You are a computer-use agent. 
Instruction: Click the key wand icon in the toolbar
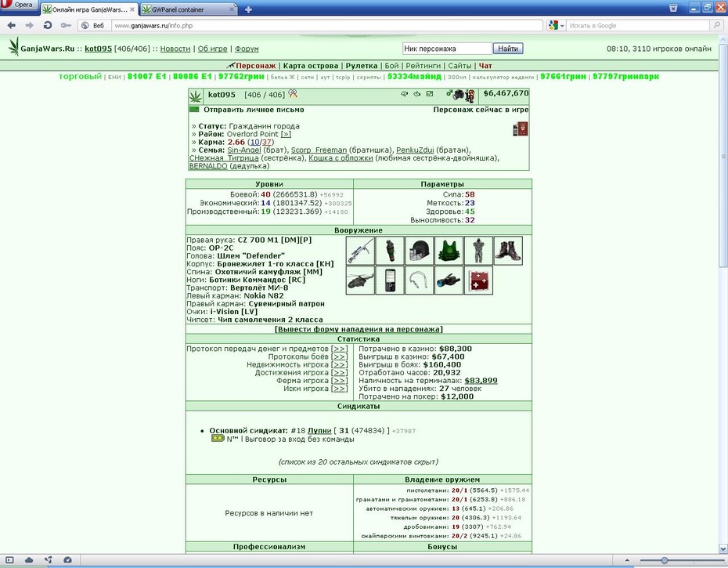click(x=66, y=26)
